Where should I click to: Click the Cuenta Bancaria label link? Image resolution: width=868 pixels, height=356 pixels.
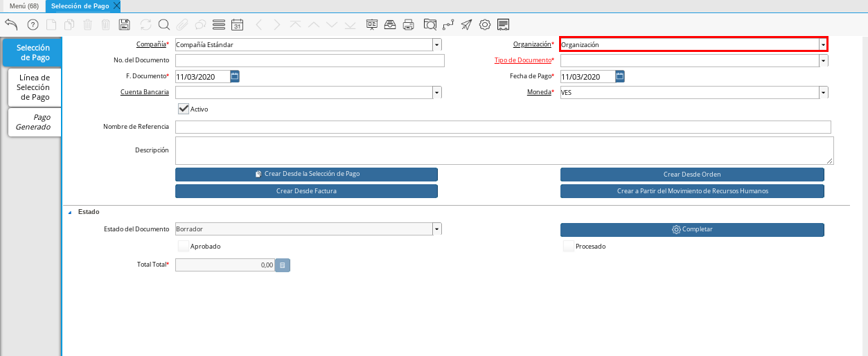click(x=145, y=92)
